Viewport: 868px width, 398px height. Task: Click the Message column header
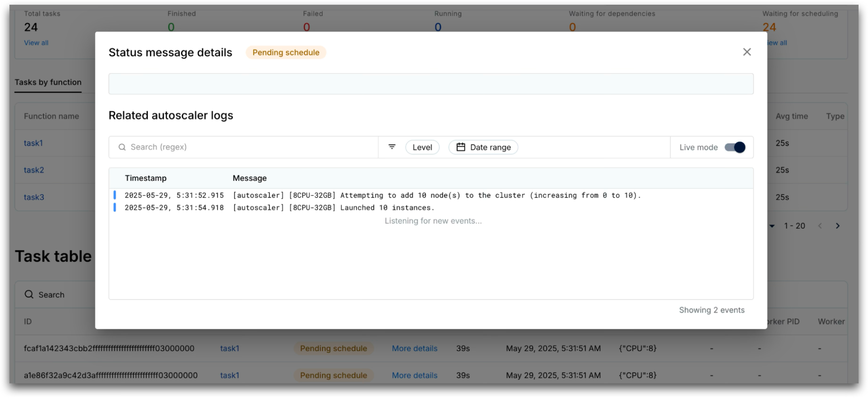249,178
